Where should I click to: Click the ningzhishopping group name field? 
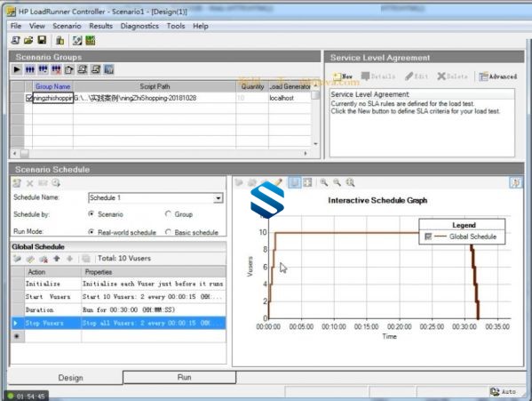(x=53, y=98)
